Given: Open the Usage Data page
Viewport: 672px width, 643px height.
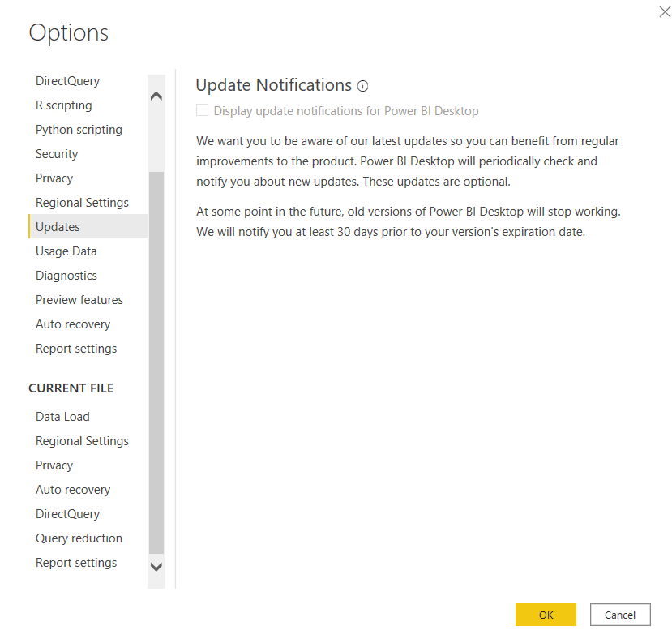Looking at the screenshot, I should click(66, 251).
